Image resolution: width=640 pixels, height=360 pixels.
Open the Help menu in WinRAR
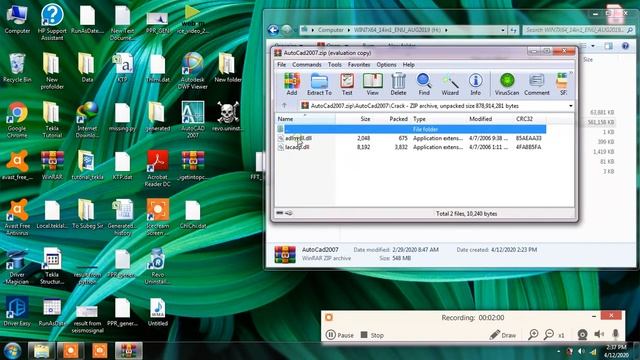click(x=409, y=64)
